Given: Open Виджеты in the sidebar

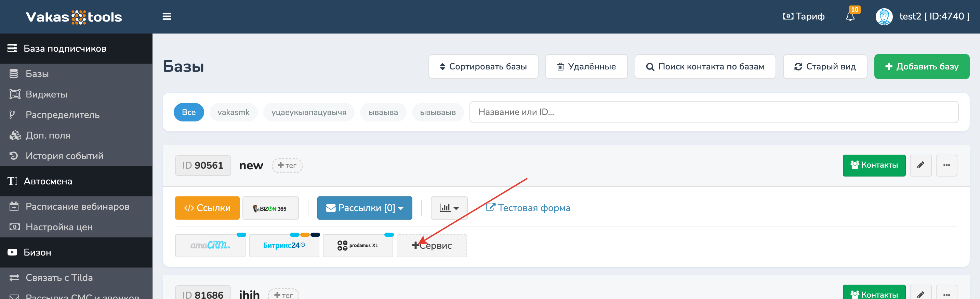Looking at the screenshot, I should 47,94.
